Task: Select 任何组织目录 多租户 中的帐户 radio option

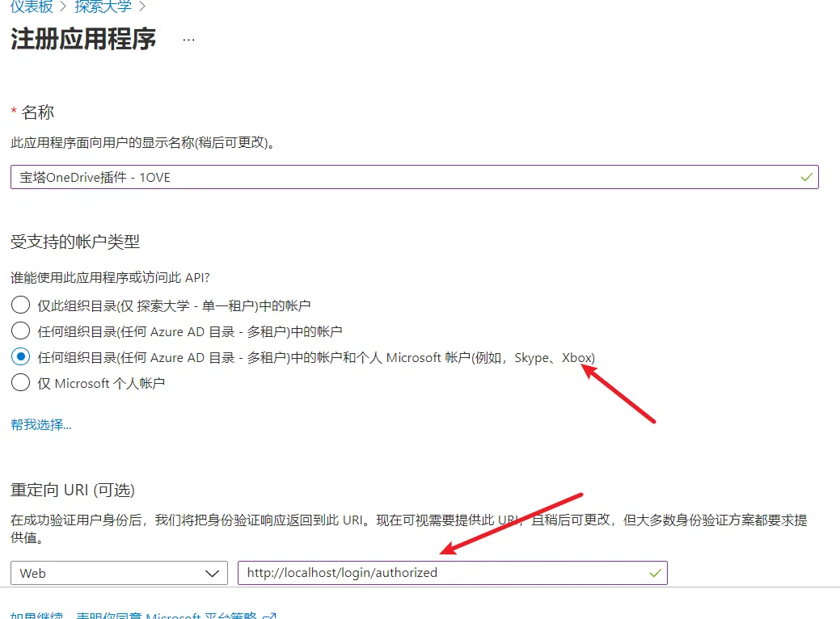Action: click(x=20, y=331)
